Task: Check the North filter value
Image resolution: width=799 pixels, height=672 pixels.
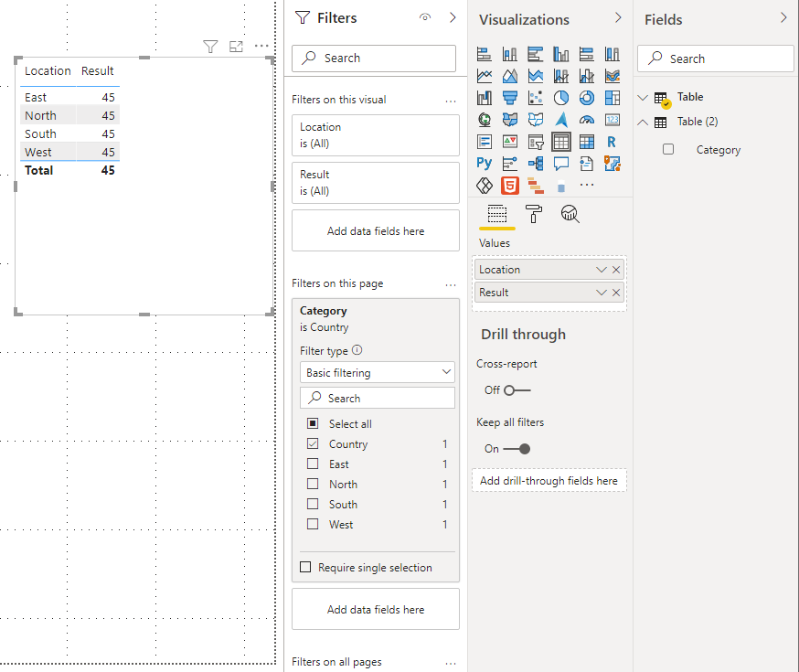Action: pyautogui.click(x=313, y=484)
